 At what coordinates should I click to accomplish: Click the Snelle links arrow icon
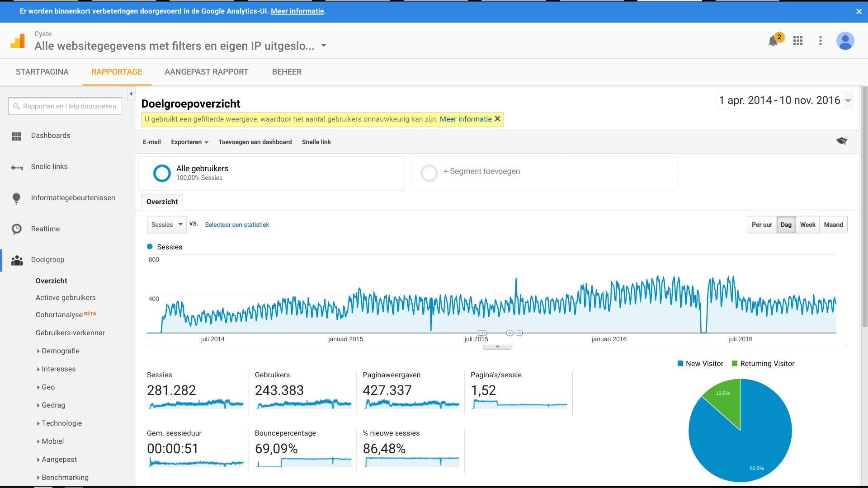pos(17,168)
